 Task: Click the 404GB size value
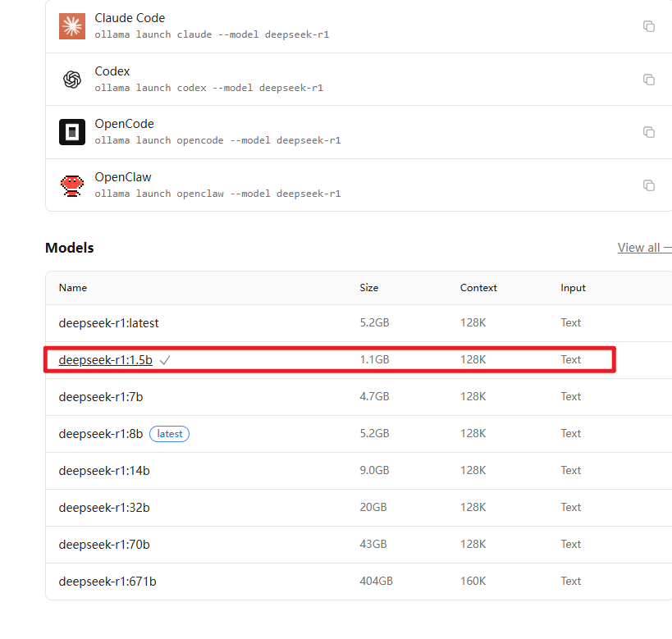point(377,581)
